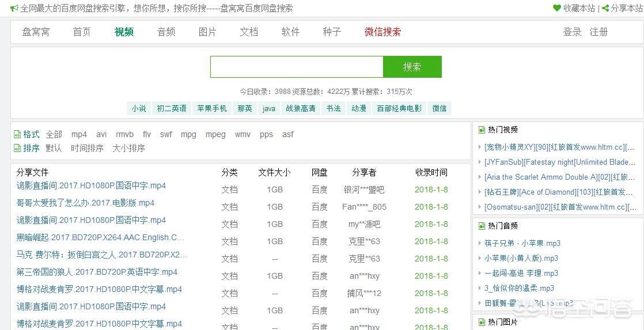Click the 格式 row file icon
The image size is (644, 330).
[x=17, y=134]
